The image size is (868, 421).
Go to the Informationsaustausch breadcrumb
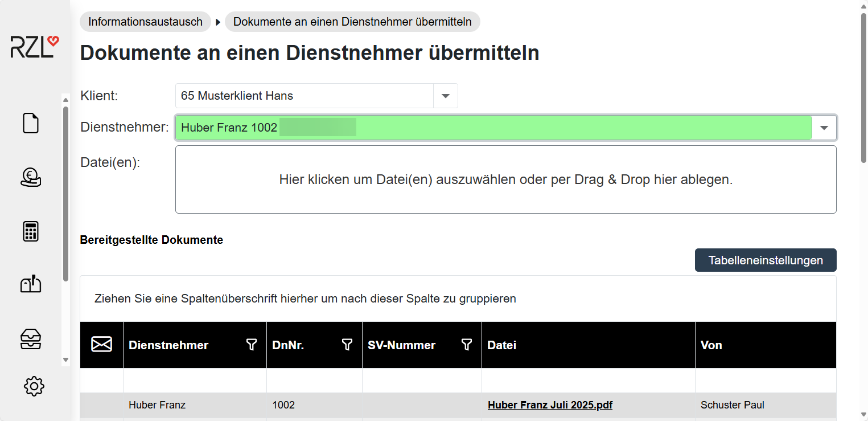point(145,22)
